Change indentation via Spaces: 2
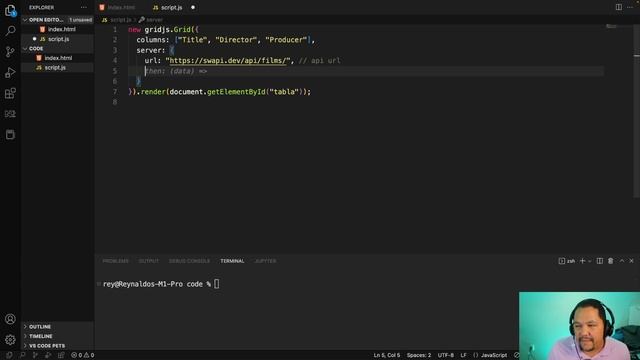The image size is (640, 360). tap(419, 355)
